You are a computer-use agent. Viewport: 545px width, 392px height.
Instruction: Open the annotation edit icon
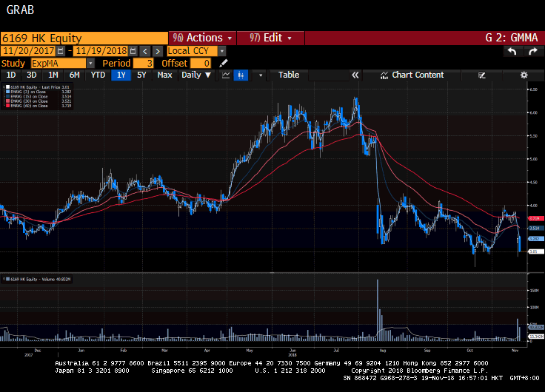pyautogui.click(x=482, y=75)
